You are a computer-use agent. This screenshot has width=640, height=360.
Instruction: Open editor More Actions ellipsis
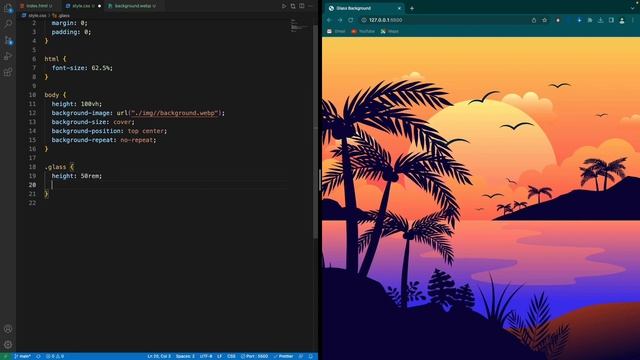coord(310,6)
